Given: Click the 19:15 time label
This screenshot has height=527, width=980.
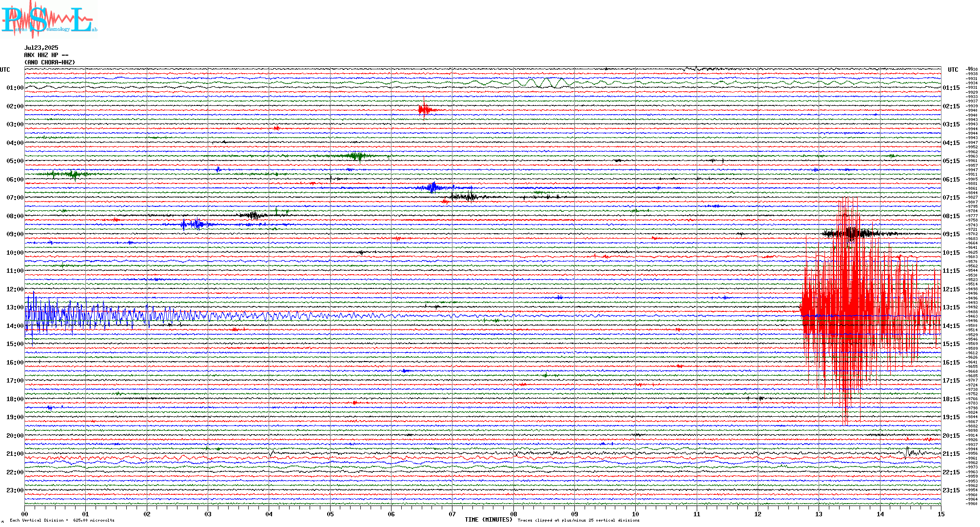Looking at the screenshot, I should (951, 417).
